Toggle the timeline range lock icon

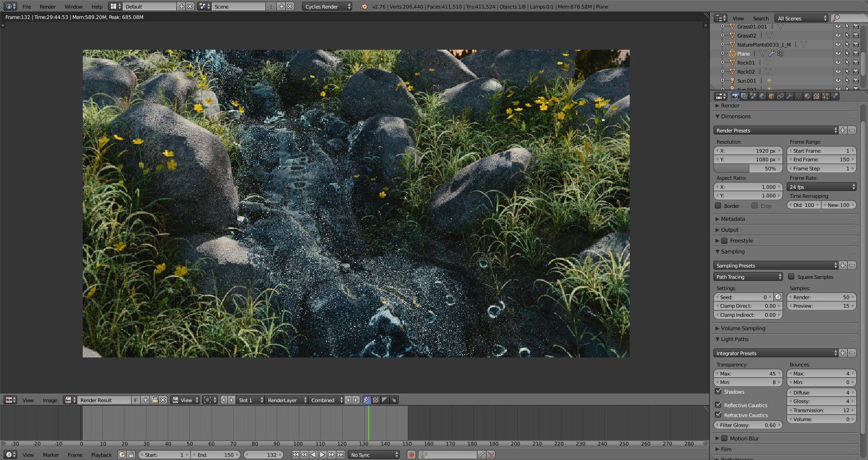click(131, 455)
